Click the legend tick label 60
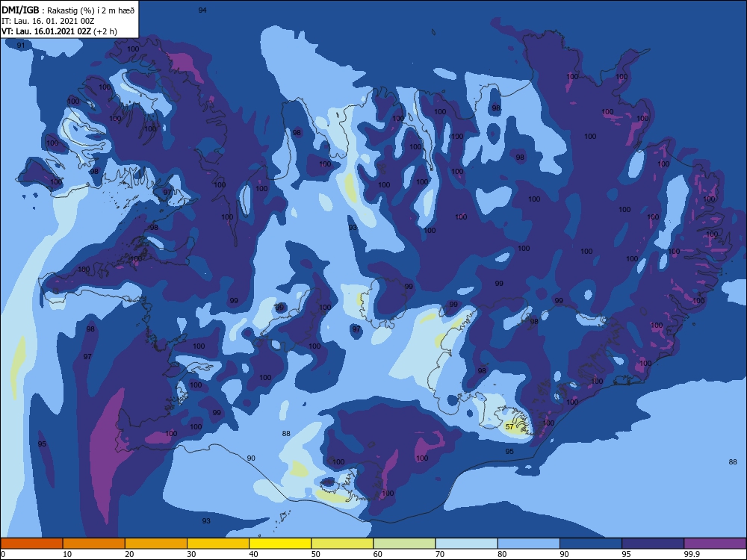This screenshot has height=560, width=747. 378,554
